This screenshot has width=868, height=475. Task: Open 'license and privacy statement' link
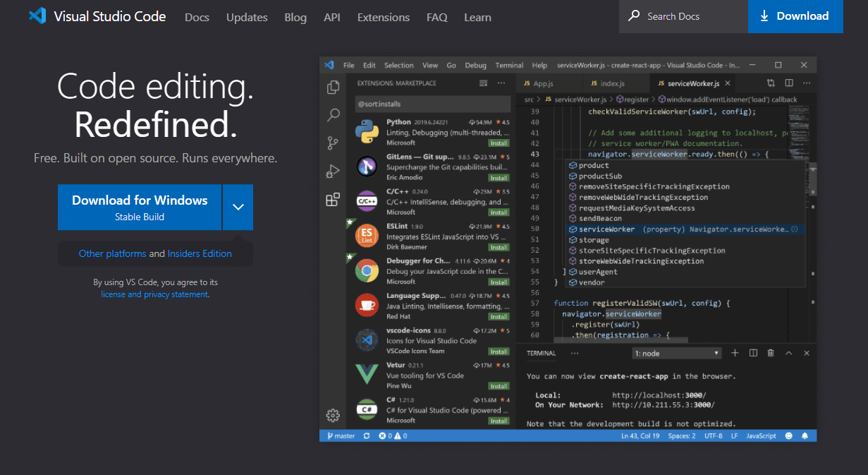pos(155,294)
